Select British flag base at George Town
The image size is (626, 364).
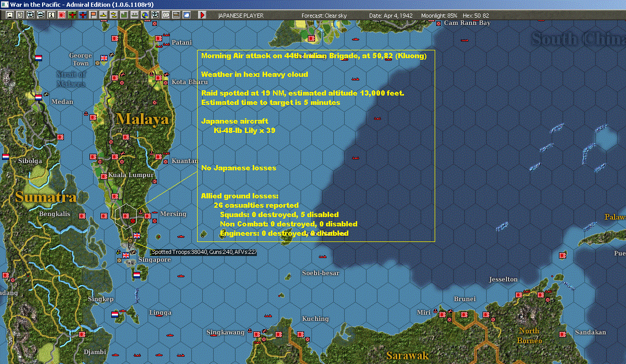[x=103, y=58]
